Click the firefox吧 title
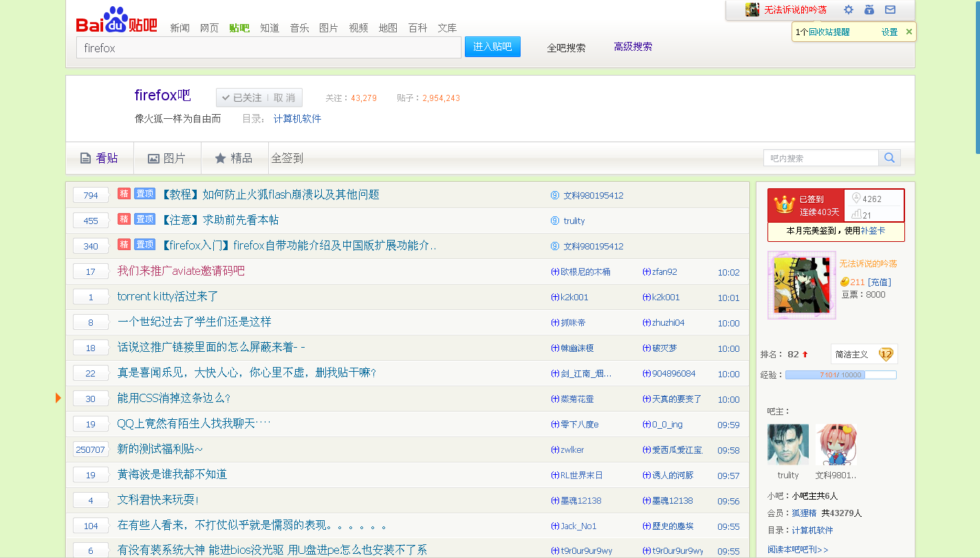 [162, 95]
